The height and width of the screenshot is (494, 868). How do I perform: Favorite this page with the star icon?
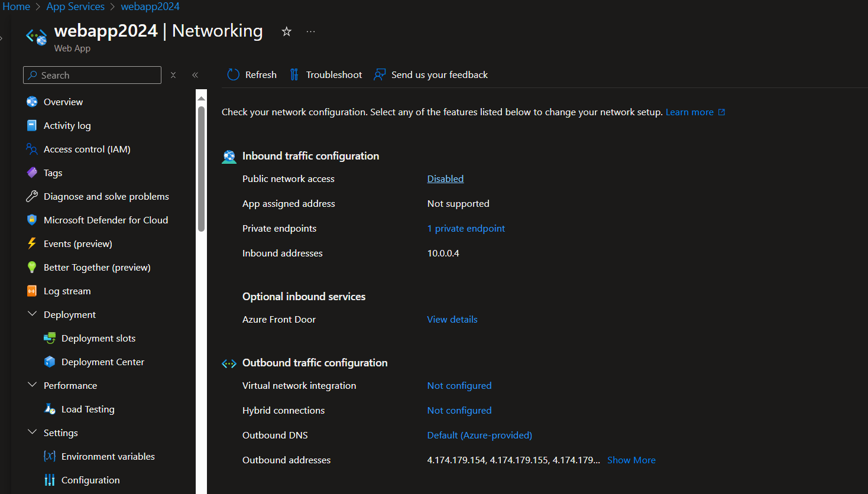[287, 31]
